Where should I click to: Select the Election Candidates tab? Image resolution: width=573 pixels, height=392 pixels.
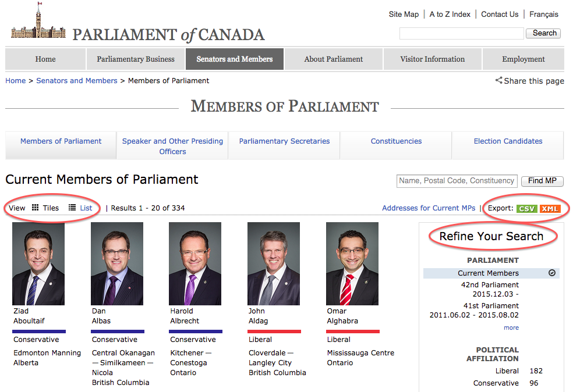[507, 141]
